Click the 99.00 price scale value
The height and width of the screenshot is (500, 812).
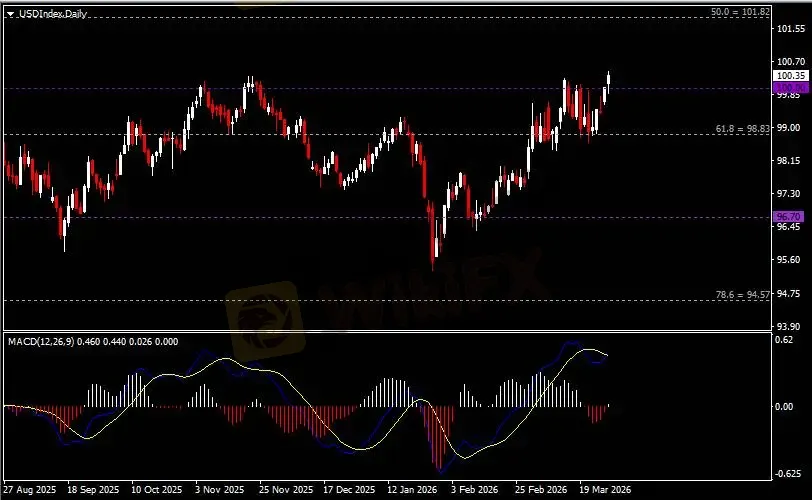tap(789, 127)
